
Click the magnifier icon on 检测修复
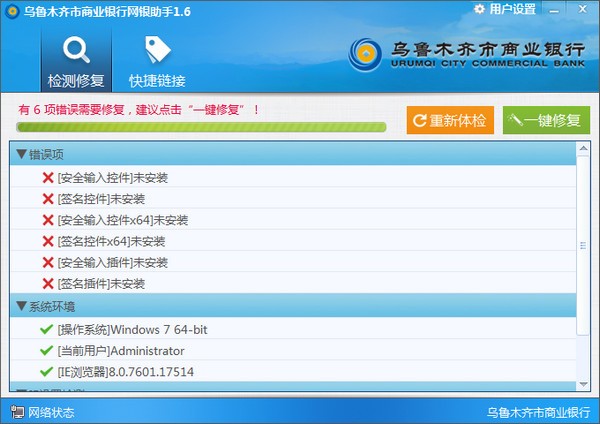point(77,49)
